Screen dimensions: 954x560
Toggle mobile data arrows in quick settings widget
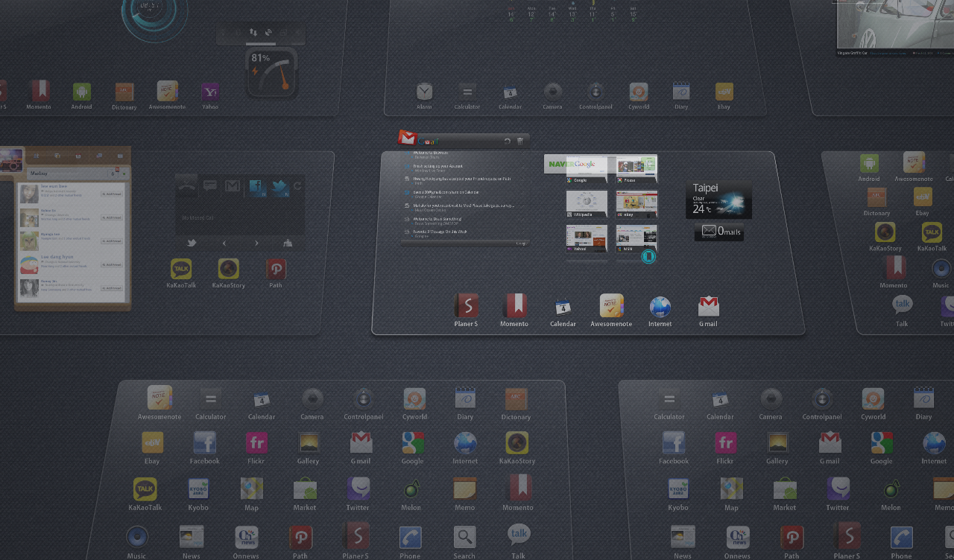tap(253, 33)
